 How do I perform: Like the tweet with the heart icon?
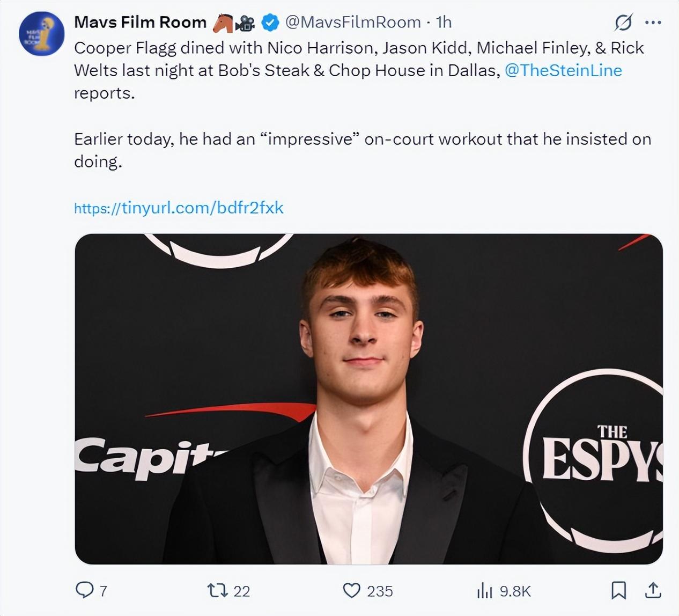coord(351,590)
